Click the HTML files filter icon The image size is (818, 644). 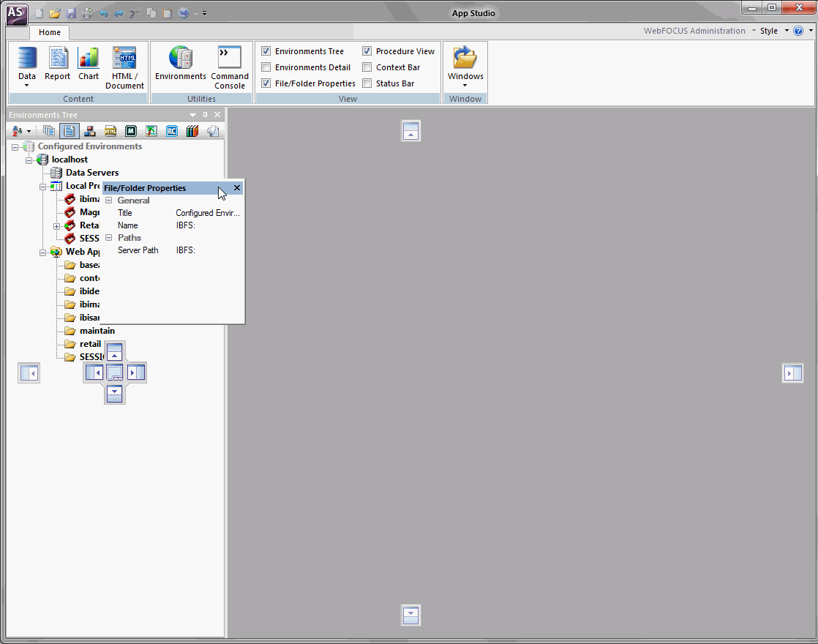[x=110, y=131]
